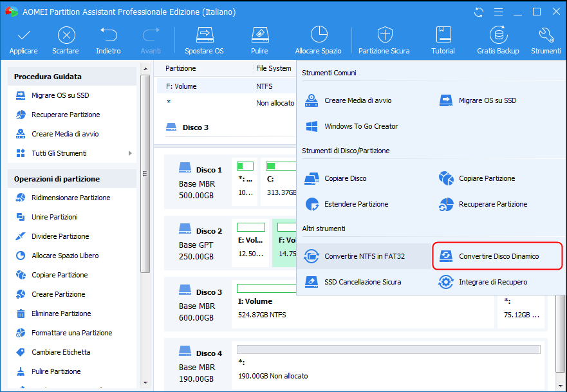The height and width of the screenshot is (392, 567).
Task: Click Recuperare Partizione in sidebar wizard
Action: point(58,115)
